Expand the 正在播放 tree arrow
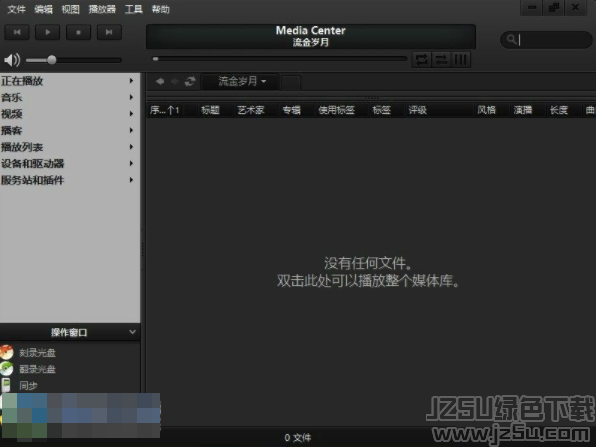596x447 pixels. pyautogui.click(x=131, y=81)
